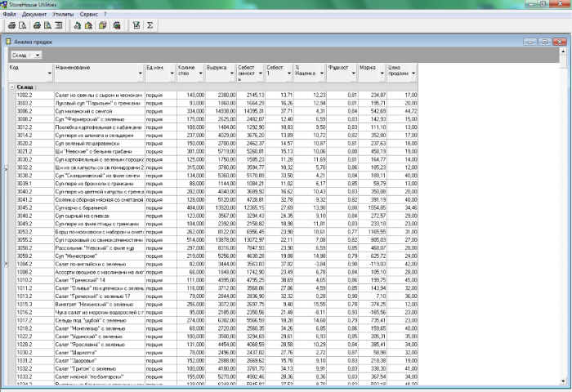Click the yellow document icon beside Анализ продаж
Screen dimensions: 572x392
click(7, 41)
